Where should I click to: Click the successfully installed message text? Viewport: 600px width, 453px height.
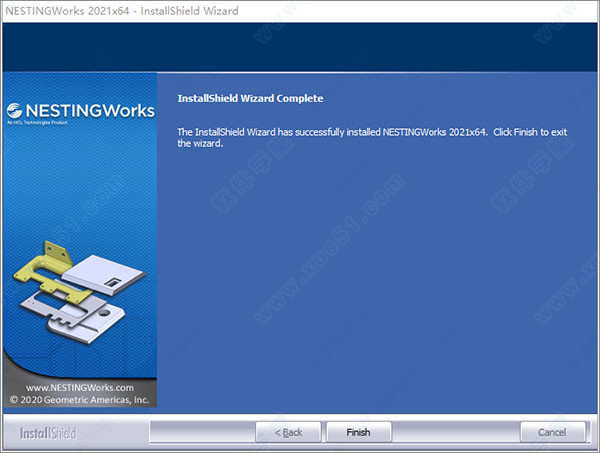pos(332,132)
